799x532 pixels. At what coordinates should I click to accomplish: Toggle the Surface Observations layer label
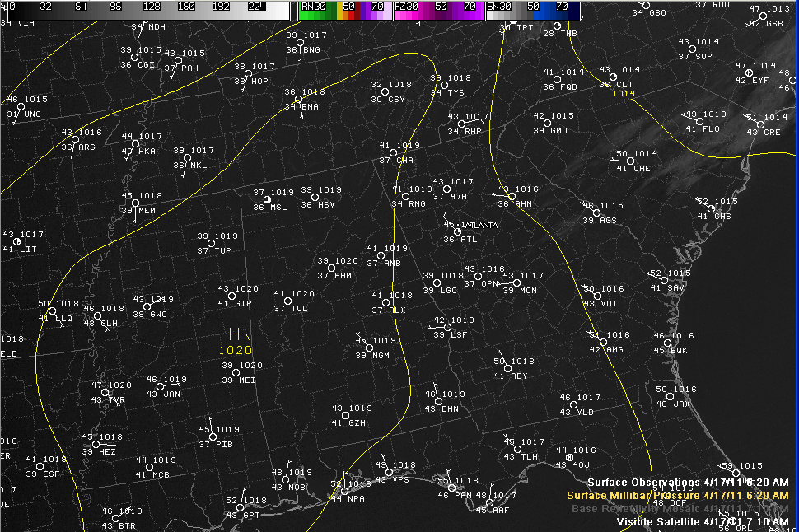click(688, 482)
